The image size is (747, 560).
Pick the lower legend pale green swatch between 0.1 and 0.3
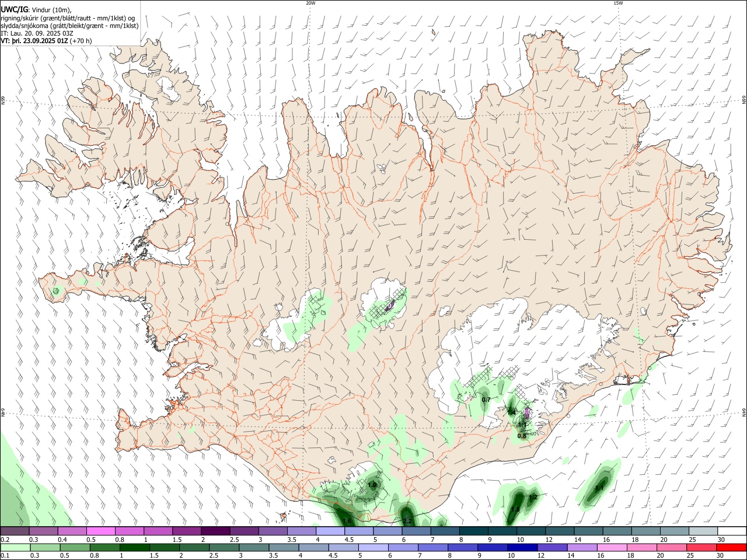(x=15, y=547)
